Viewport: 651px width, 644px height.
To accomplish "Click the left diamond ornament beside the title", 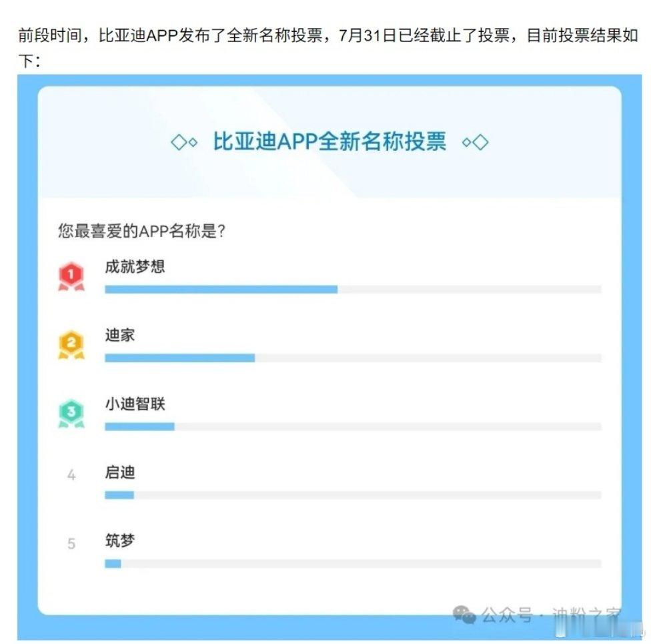I will 184,143.
